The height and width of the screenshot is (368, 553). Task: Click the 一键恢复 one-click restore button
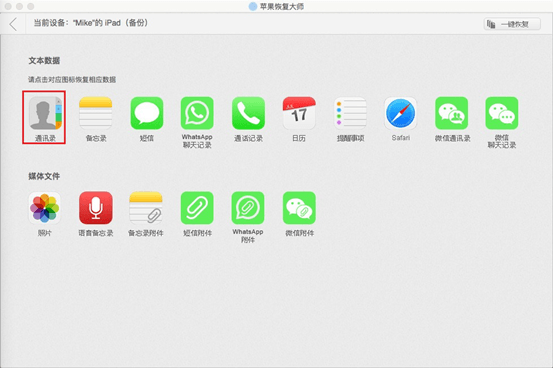(x=512, y=24)
